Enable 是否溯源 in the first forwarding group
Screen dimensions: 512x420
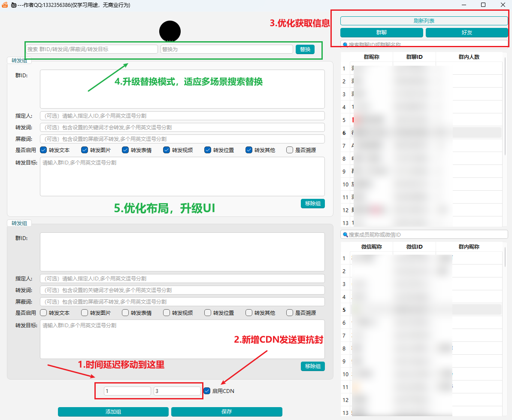(290, 150)
